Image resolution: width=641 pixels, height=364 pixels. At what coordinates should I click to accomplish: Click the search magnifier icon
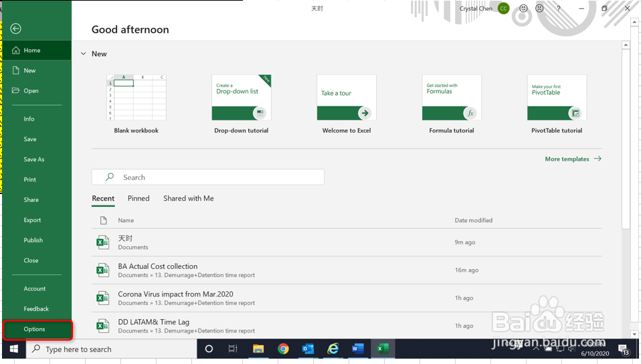coord(110,177)
